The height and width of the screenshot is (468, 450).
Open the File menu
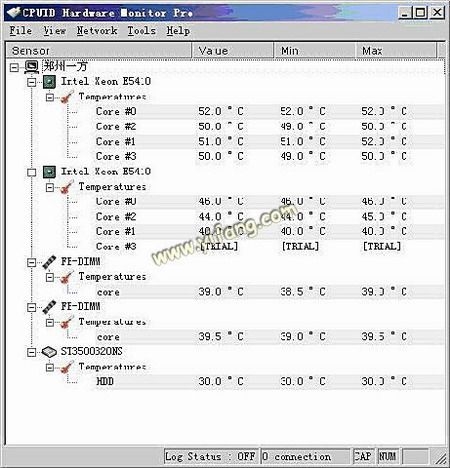click(x=21, y=31)
